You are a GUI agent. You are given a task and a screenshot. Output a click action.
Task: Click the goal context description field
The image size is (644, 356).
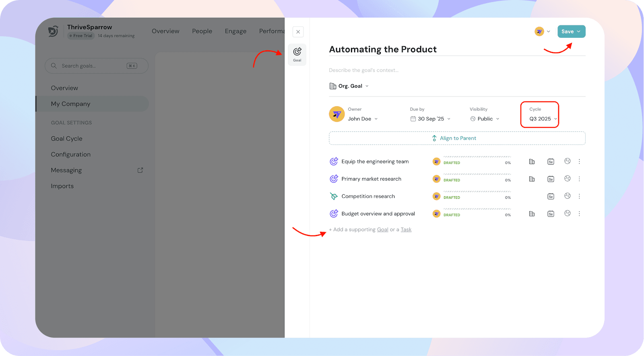pyautogui.click(x=363, y=70)
